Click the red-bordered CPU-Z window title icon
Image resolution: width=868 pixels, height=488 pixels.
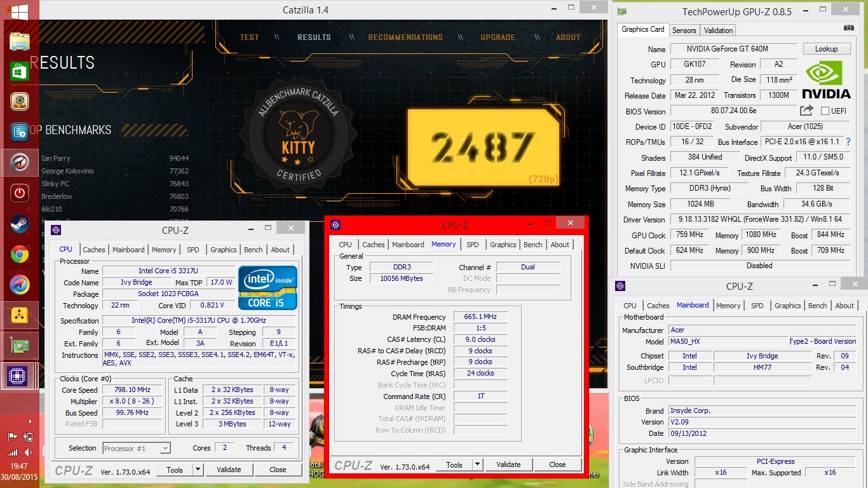click(x=336, y=225)
